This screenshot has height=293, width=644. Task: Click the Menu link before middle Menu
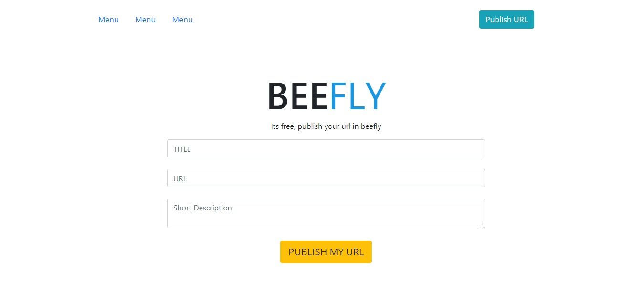click(108, 20)
